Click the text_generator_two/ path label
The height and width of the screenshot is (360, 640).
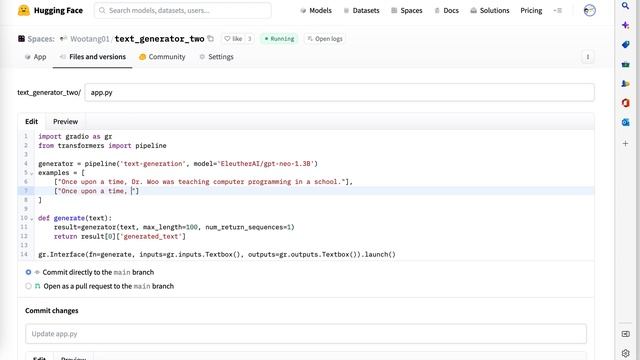49,92
